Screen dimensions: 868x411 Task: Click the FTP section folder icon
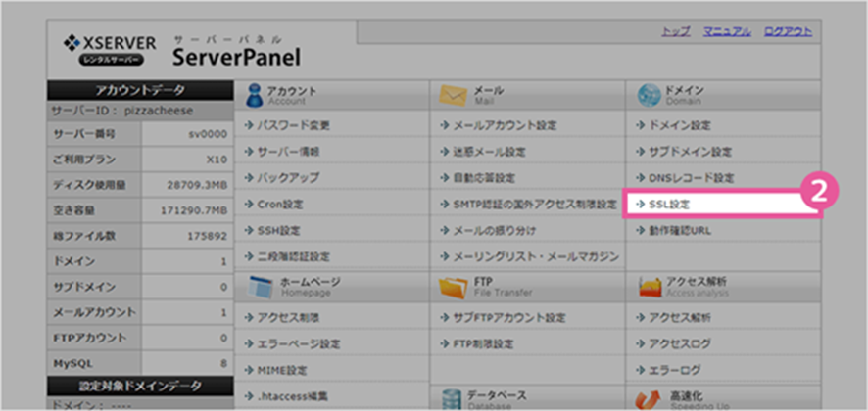pyautogui.click(x=454, y=287)
